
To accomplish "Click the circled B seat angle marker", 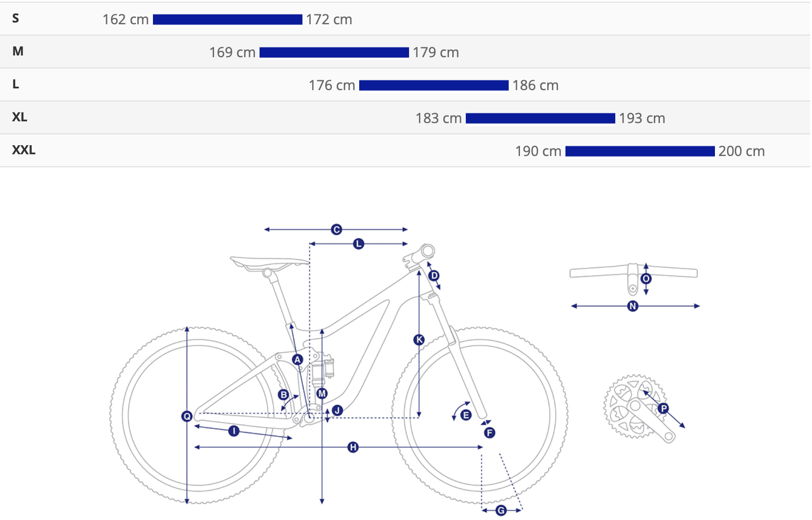I will pyautogui.click(x=284, y=394).
